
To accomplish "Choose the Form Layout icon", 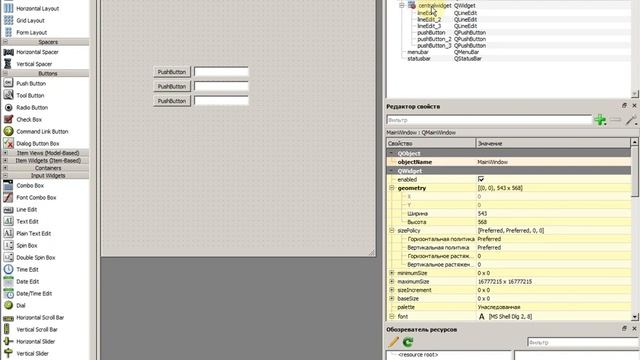I will 8,32.
